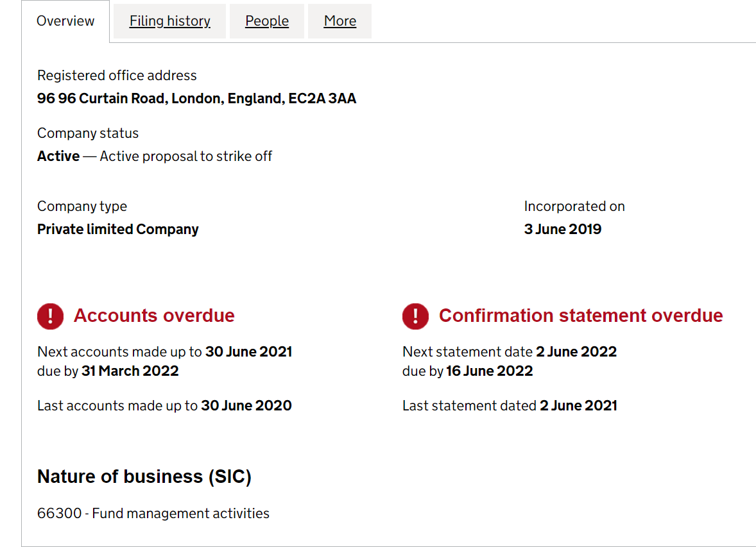Click the last accounts date 30 June 2020
Viewport: 756px width, 547px height.
pos(246,406)
